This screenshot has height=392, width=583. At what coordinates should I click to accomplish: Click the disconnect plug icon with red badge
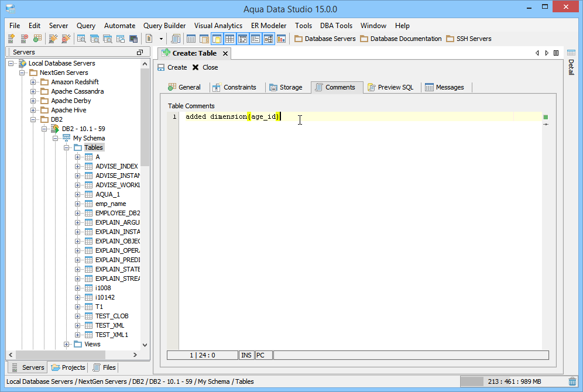tap(66, 39)
